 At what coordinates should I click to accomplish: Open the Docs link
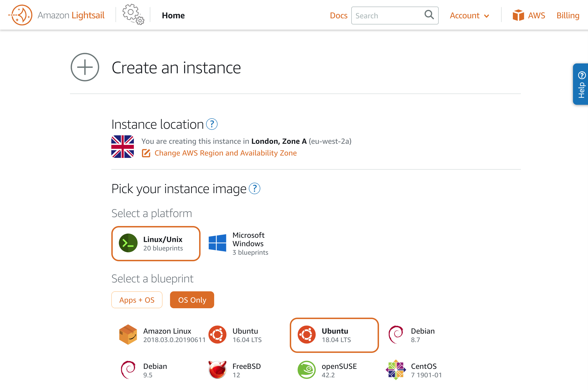click(x=338, y=16)
